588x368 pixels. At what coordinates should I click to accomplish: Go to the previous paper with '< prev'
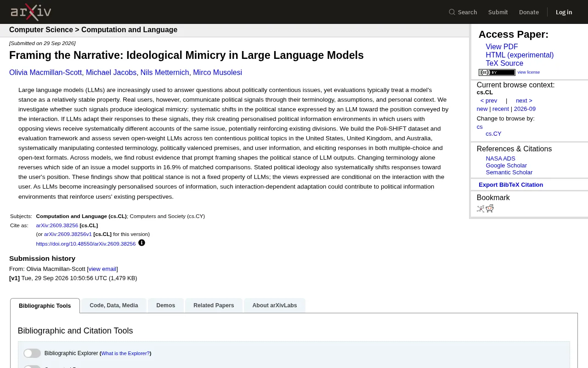489,101
